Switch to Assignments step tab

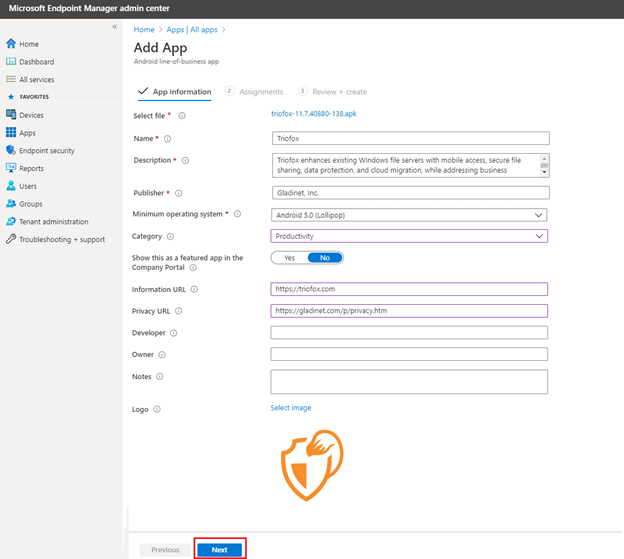[x=254, y=92]
